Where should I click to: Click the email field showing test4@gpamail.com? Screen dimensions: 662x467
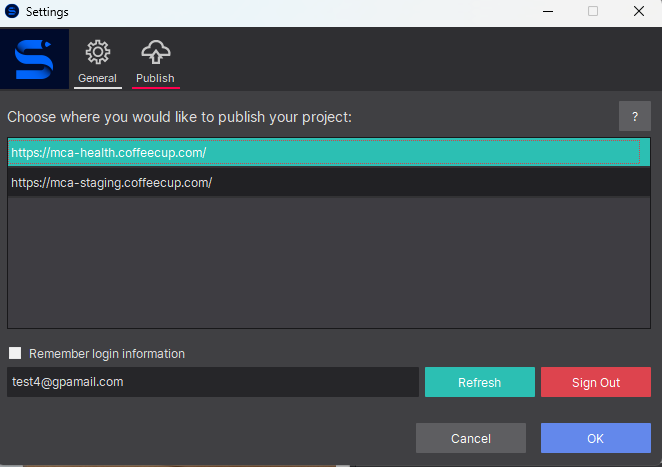213,382
